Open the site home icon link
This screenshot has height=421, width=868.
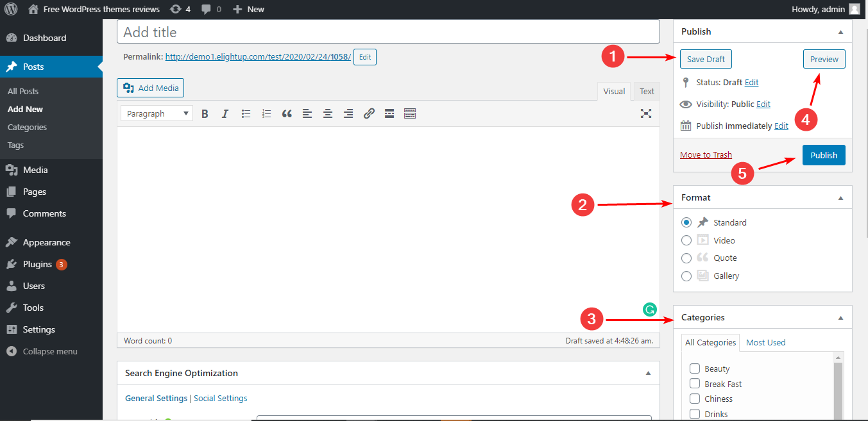tap(33, 9)
